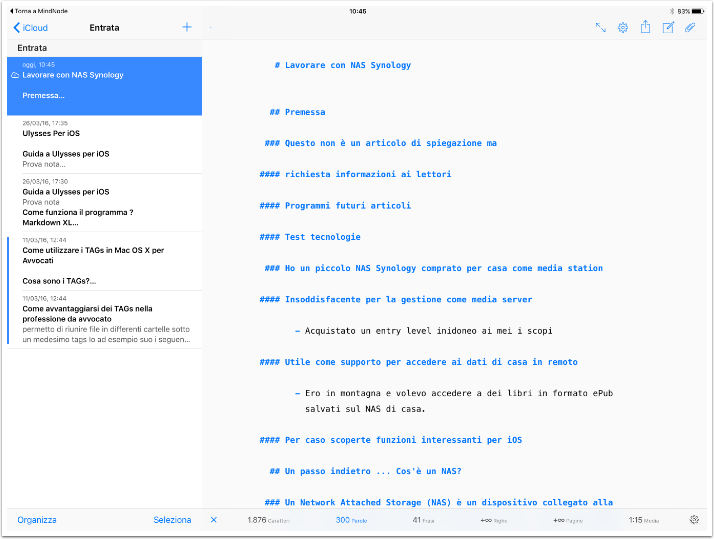Click the Entrata group header
The image size is (714, 539).
point(105,48)
